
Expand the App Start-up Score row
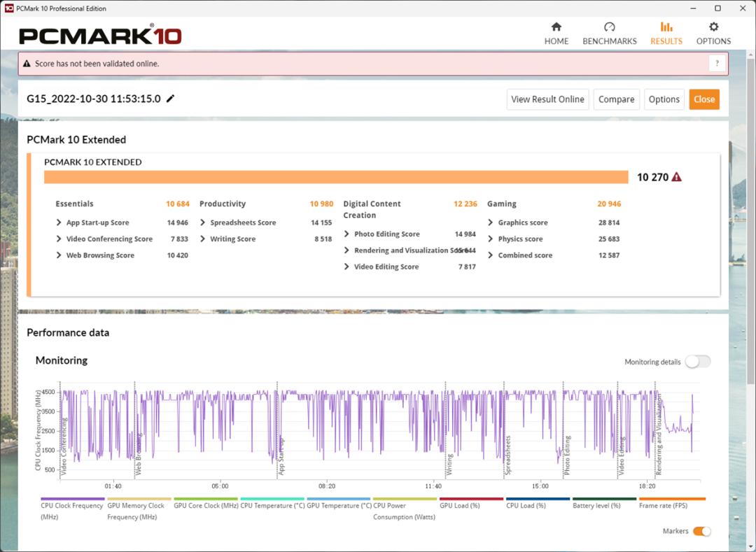coord(59,222)
